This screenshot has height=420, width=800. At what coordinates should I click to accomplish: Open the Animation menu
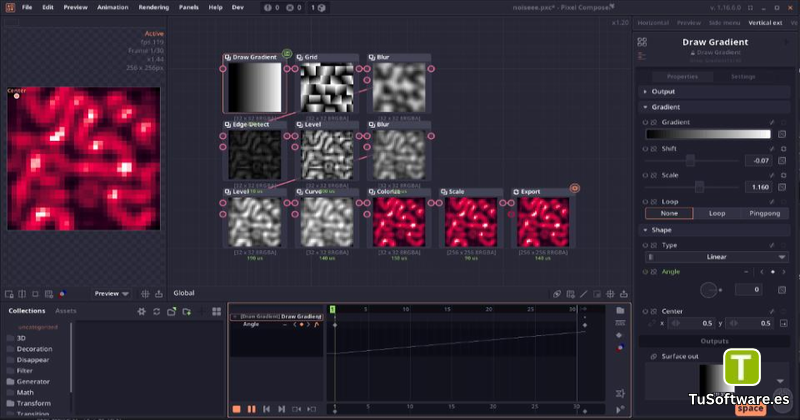coord(113,8)
